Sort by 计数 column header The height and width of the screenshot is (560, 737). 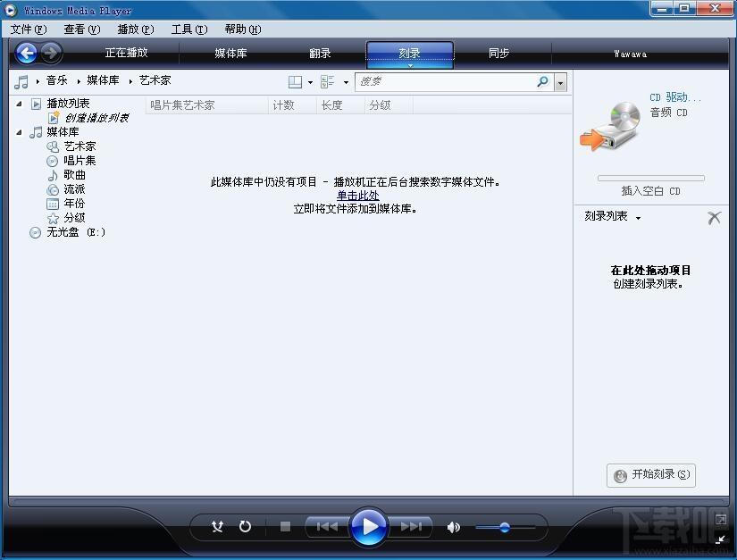pos(292,105)
